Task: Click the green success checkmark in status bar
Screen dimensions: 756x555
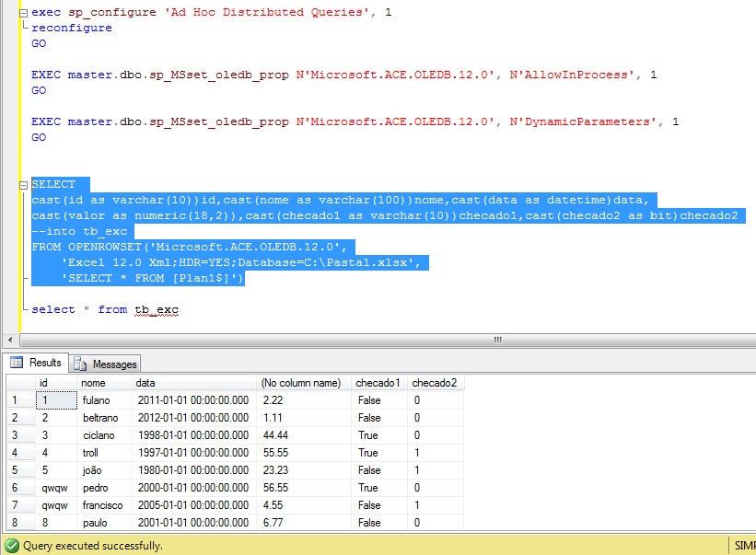Action: (9, 546)
